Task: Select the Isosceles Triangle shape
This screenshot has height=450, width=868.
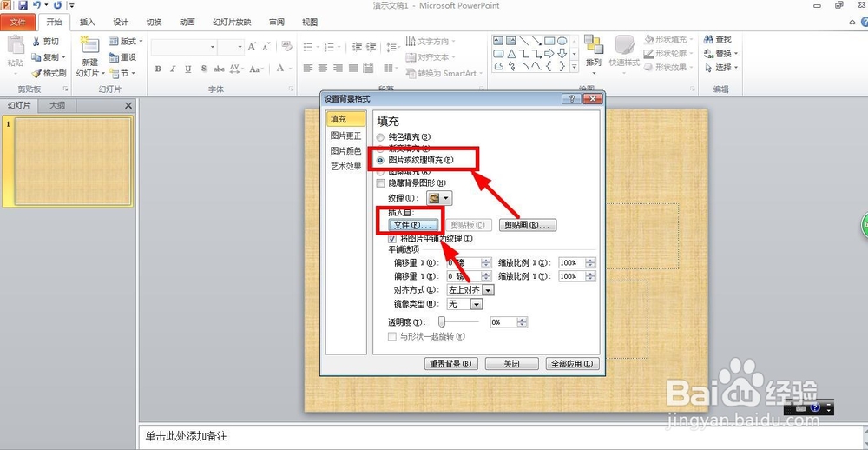Action: click(x=511, y=54)
